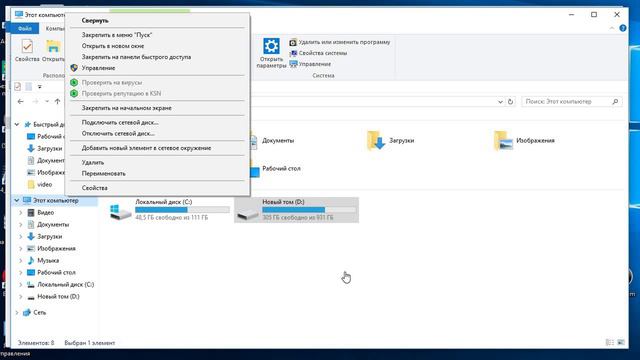Click the Сеть network icon

pos(27,313)
